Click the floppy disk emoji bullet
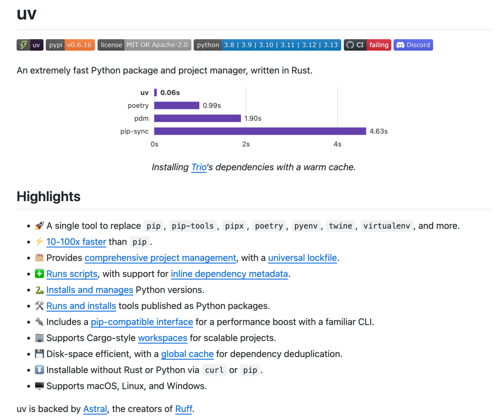Viewport: 504px width, 420px height. (x=39, y=354)
